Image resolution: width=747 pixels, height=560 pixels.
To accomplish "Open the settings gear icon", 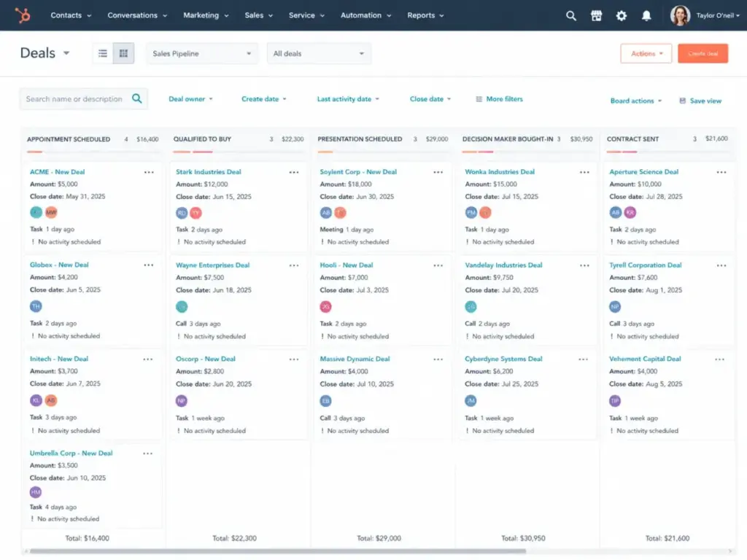I will (622, 16).
